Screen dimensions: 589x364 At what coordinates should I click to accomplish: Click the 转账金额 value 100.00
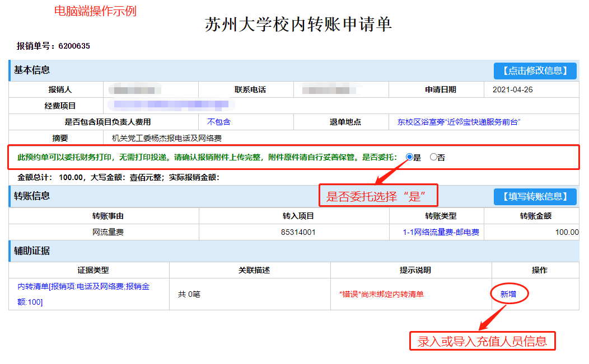[567, 232]
